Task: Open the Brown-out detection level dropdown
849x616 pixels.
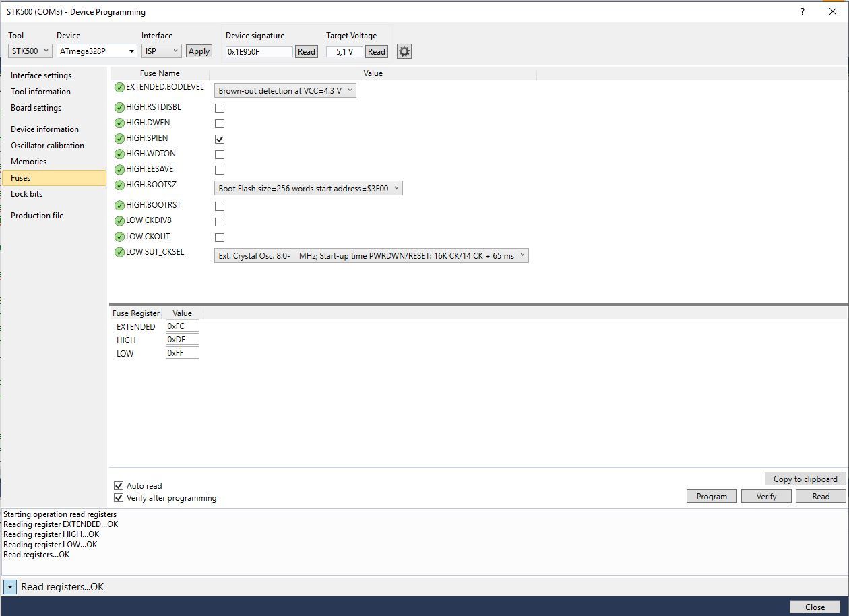Action: coord(285,90)
